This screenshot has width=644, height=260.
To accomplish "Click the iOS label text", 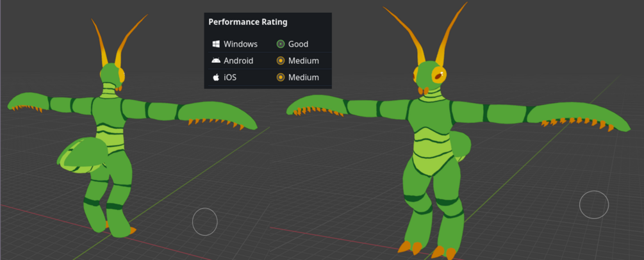I will [x=230, y=77].
